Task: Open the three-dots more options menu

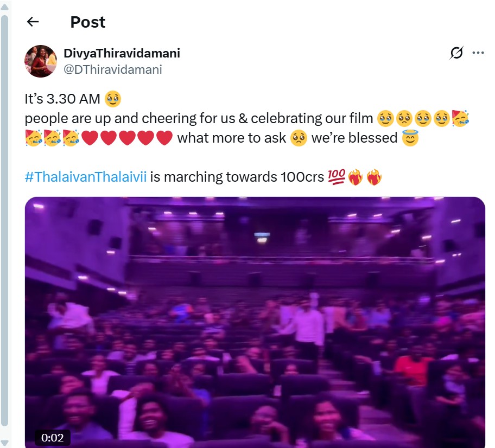Action: [x=478, y=53]
